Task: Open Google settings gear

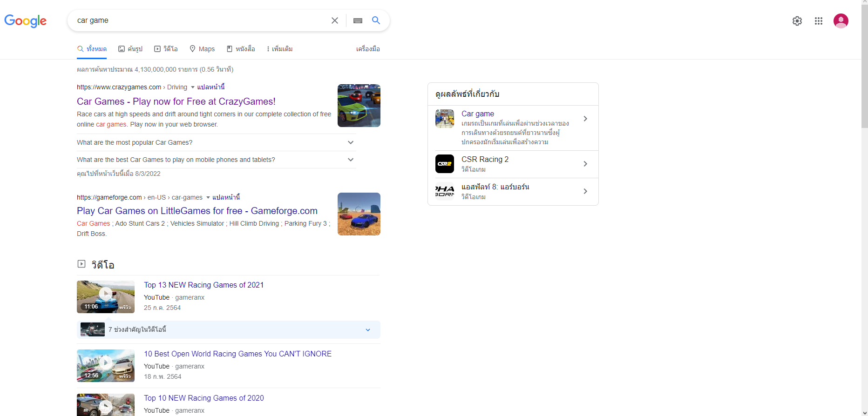Action: [797, 21]
